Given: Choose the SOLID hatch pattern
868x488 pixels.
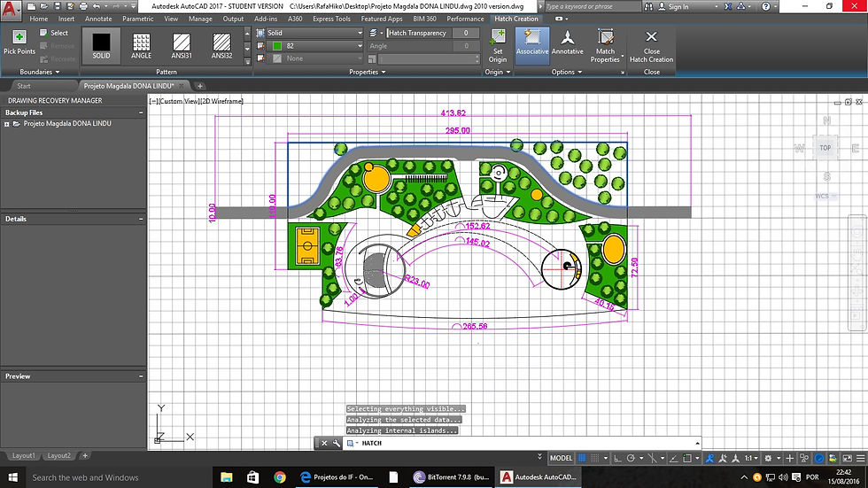Looking at the screenshot, I should (x=101, y=46).
